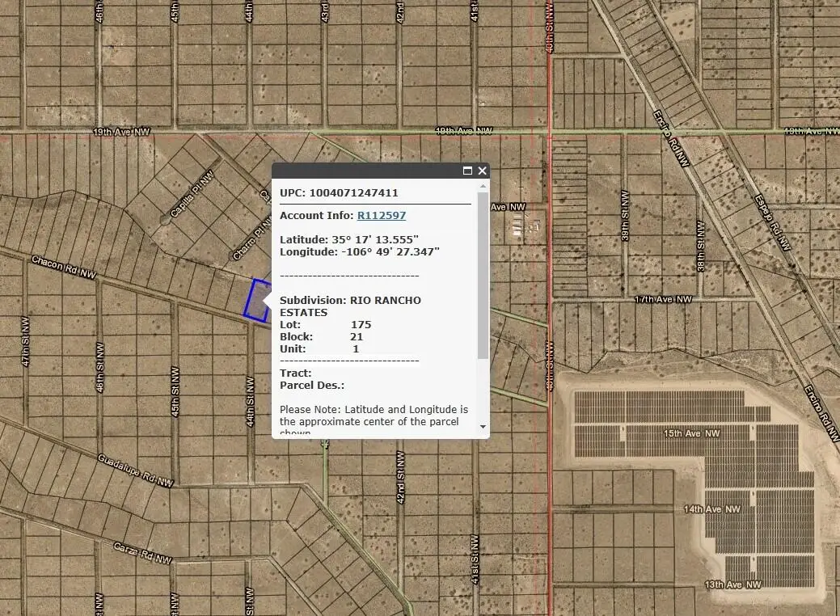Close the parcel info popup
The image size is (840, 616).
(x=482, y=171)
